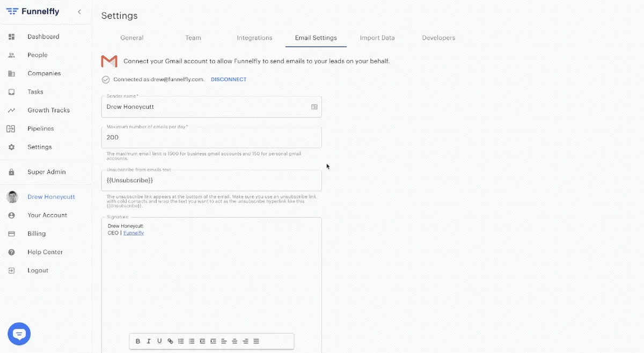Screen dimensions: 644x353
Task: Toggle italic formatting in signature toolbar
Action: tap(149, 341)
